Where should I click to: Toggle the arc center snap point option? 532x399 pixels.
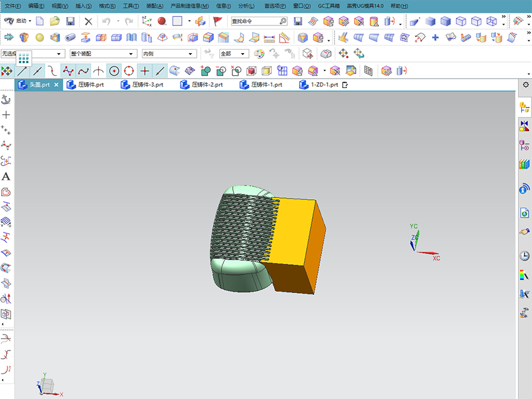(x=114, y=71)
